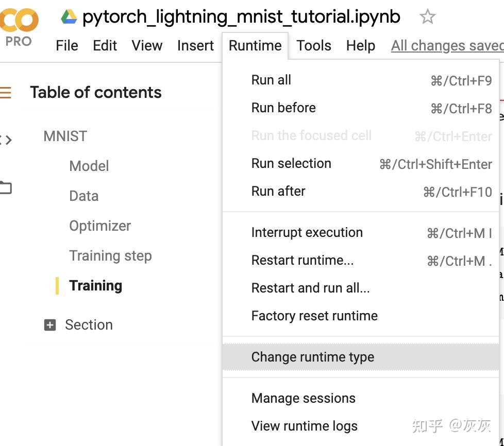This screenshot has height=446, width=504.
Task: Choose "Run all" from the menu
Action: [271, 79]
